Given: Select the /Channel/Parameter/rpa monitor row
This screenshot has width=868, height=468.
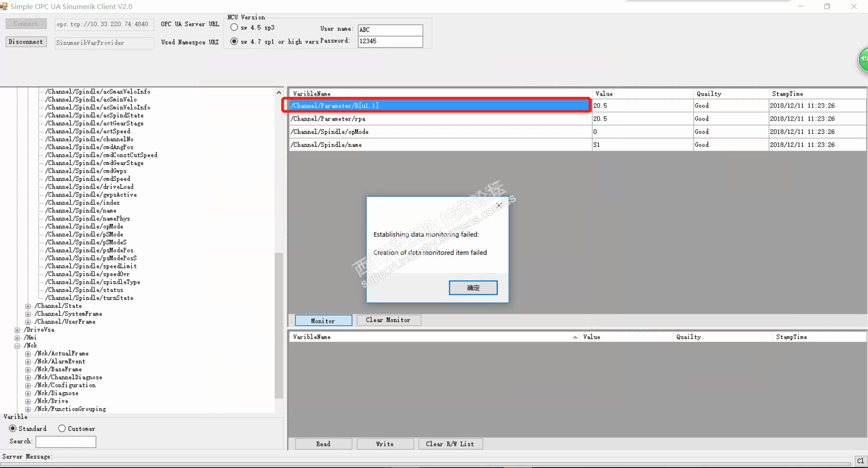Looking at the screenshot, I should 440,119.
